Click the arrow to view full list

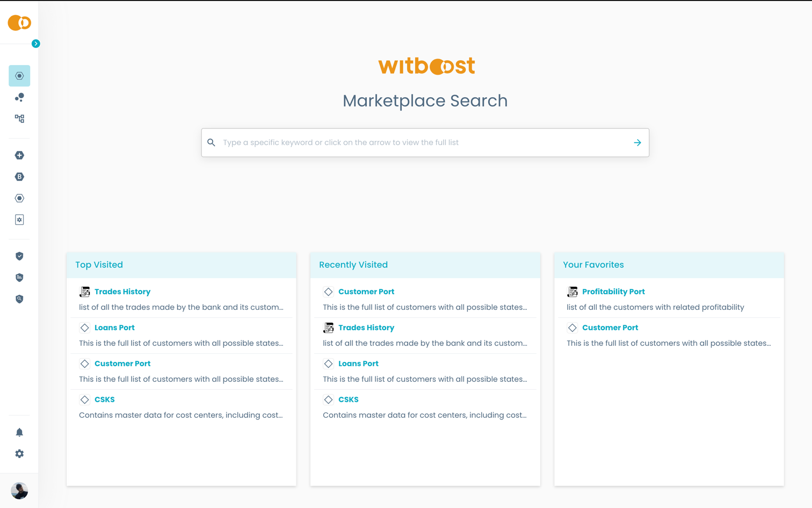coord(637,143)
